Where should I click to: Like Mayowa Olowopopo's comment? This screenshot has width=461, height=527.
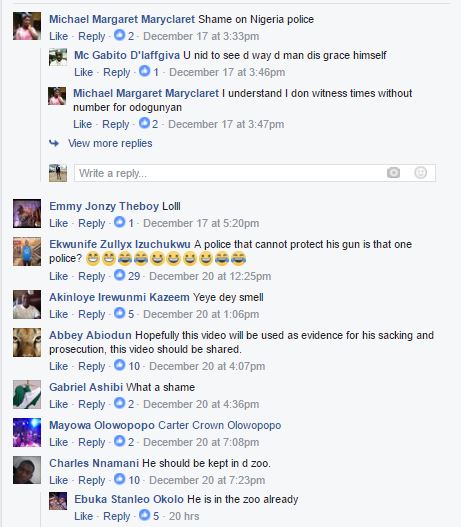point(58,442)
